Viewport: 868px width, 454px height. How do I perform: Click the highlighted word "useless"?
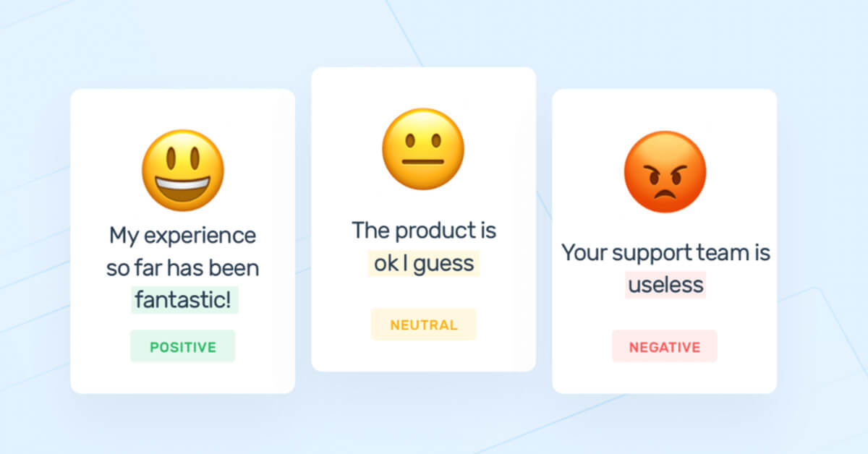(x=665, y=284)
